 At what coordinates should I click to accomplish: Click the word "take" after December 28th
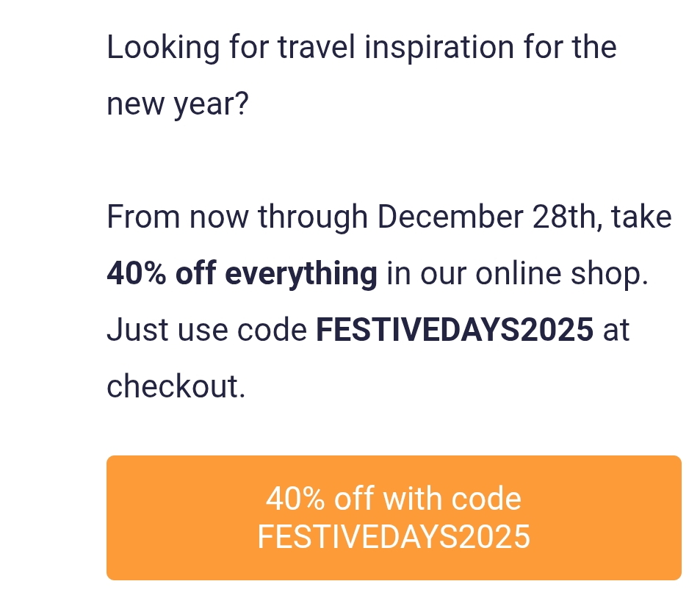641,217
